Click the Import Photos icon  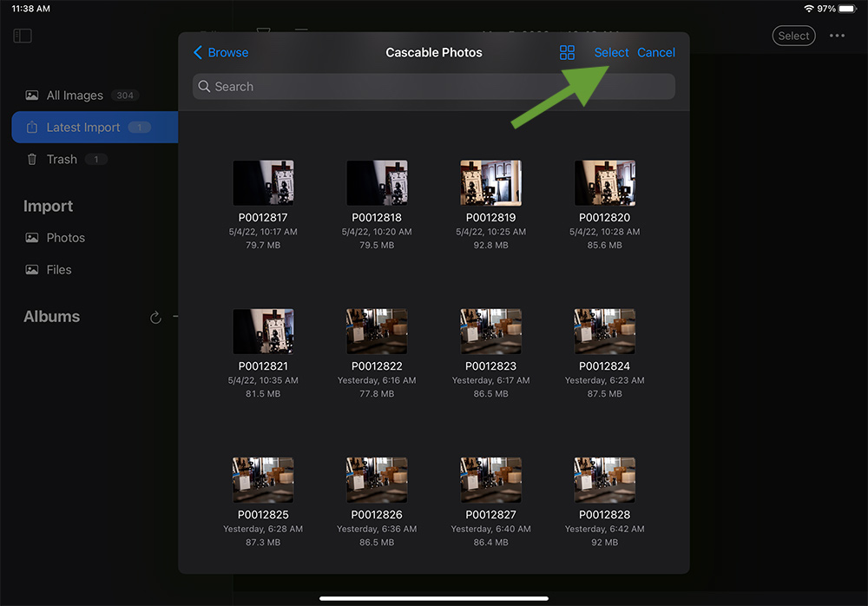pyautogui.click(x=32, y=238)
